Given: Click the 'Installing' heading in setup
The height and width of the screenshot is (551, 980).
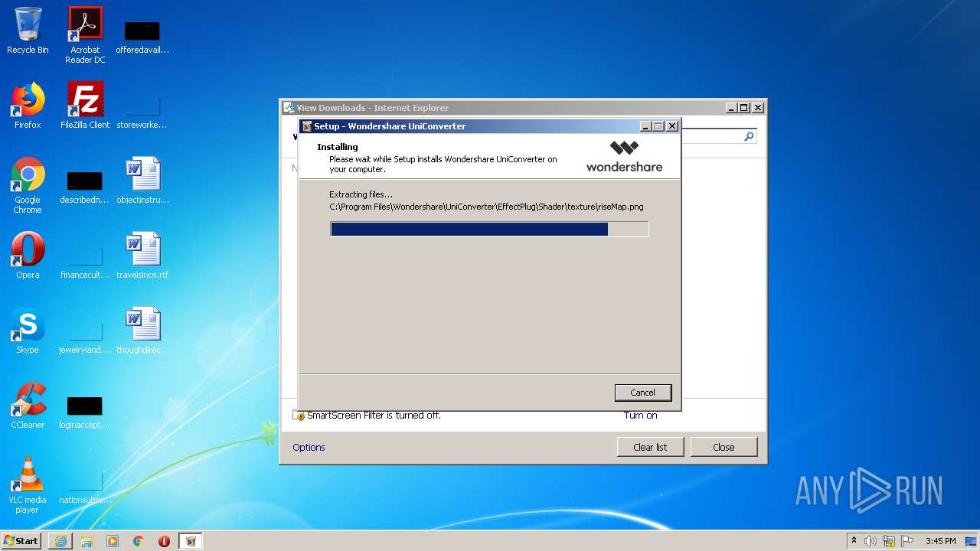Looking at the screenshot, I should point(338,147).
